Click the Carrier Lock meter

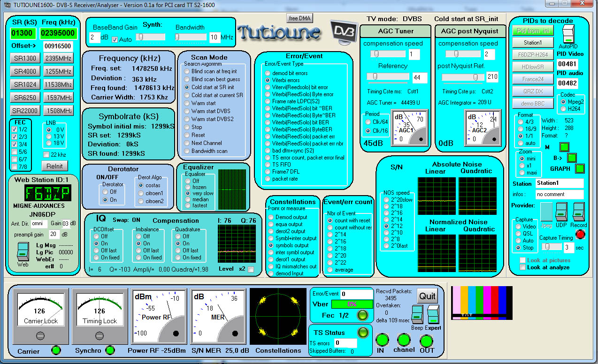[40, 317]
